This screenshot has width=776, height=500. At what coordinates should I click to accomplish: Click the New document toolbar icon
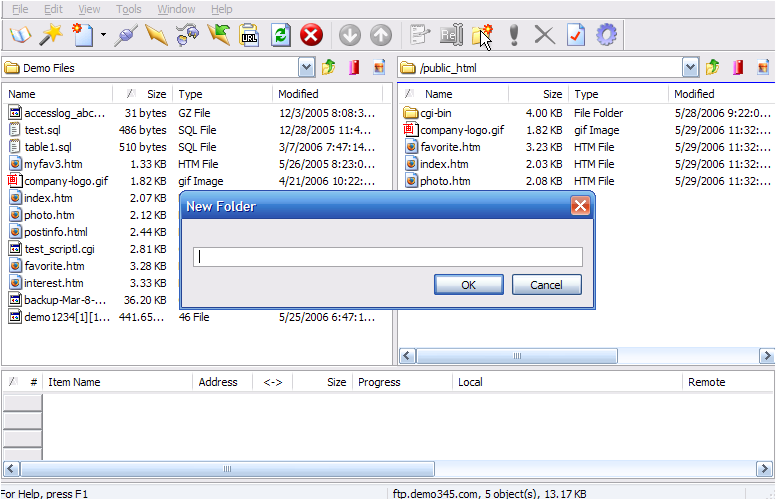[x=82, y=35]
